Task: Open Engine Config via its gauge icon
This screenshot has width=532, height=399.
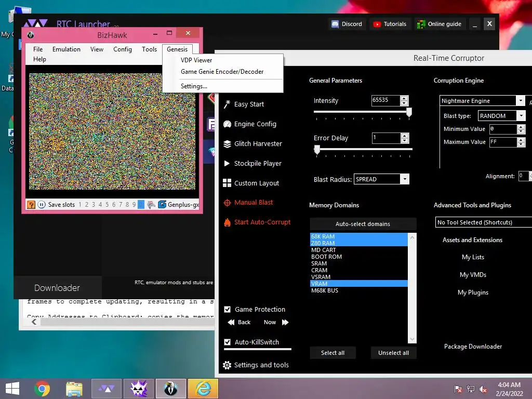Action: (x=227, y=124)
